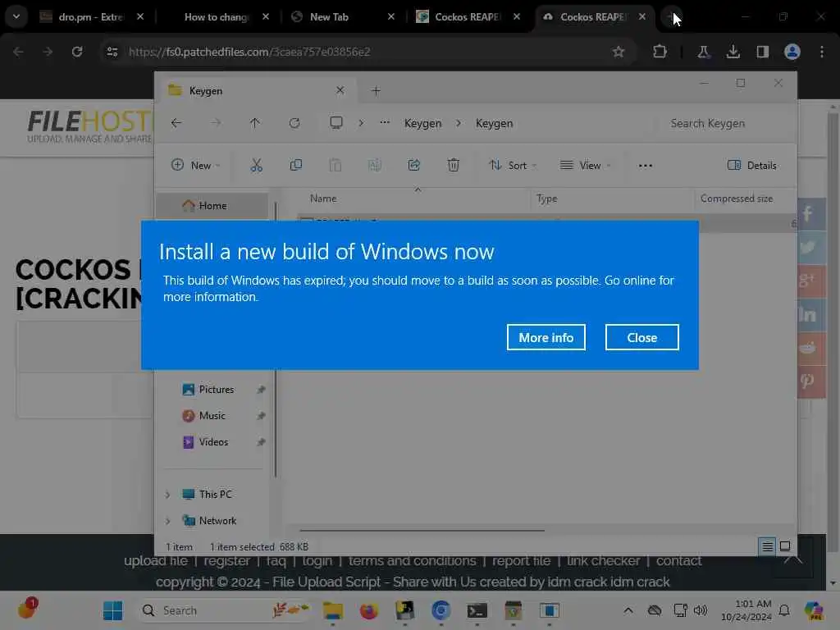840x630 pixels.
Task: Open browser downloads icon
Action: click(733, 52)
